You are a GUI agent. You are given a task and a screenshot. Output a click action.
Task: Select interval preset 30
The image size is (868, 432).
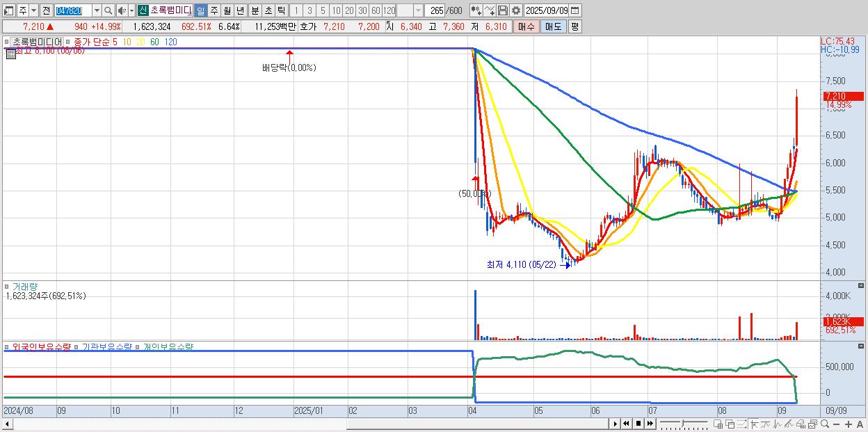pyautogui.click(x=362, y=10)
